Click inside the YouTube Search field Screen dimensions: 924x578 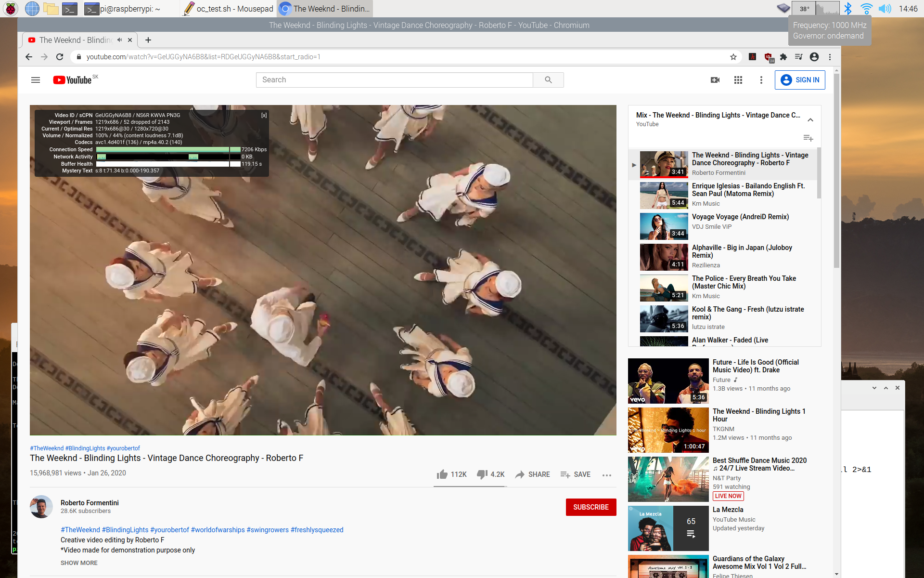(x=395, y=80)
